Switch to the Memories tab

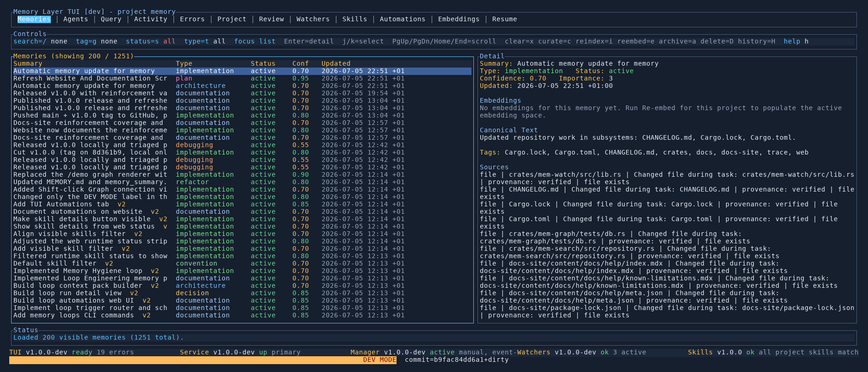34,19
